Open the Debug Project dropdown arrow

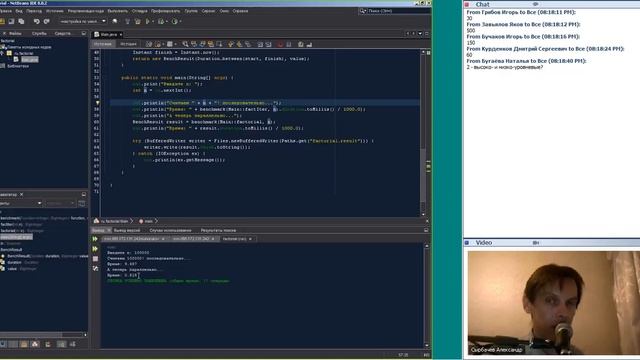[x=167, y=22]
